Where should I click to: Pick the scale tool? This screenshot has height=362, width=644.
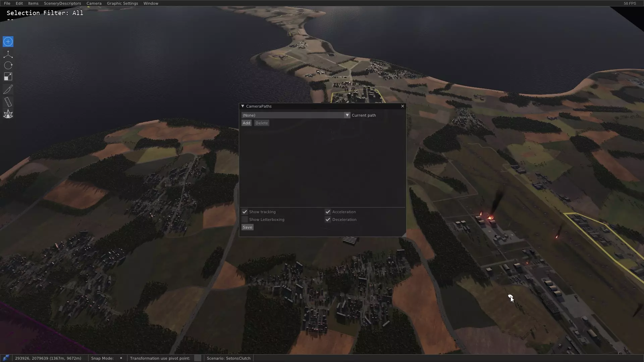coord(8,77)
